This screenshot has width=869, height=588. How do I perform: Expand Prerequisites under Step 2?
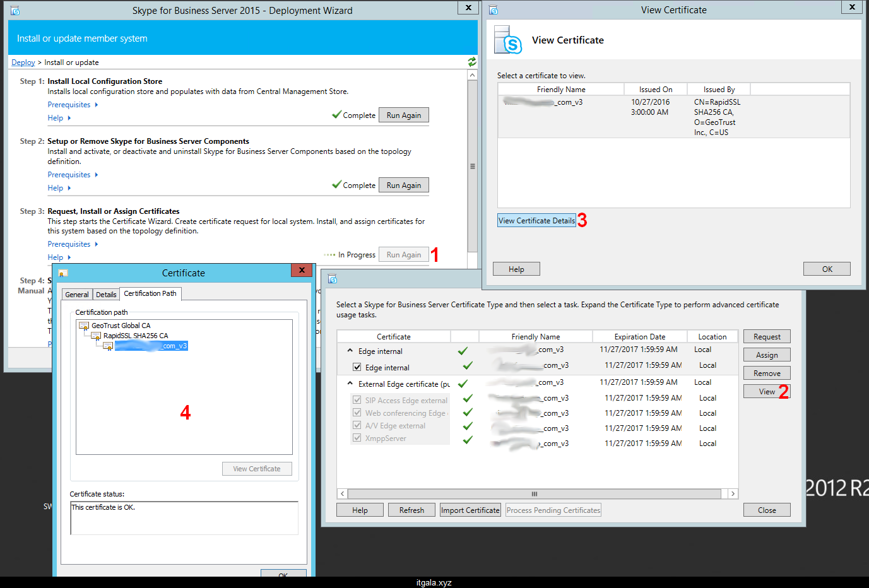[73, 175]
